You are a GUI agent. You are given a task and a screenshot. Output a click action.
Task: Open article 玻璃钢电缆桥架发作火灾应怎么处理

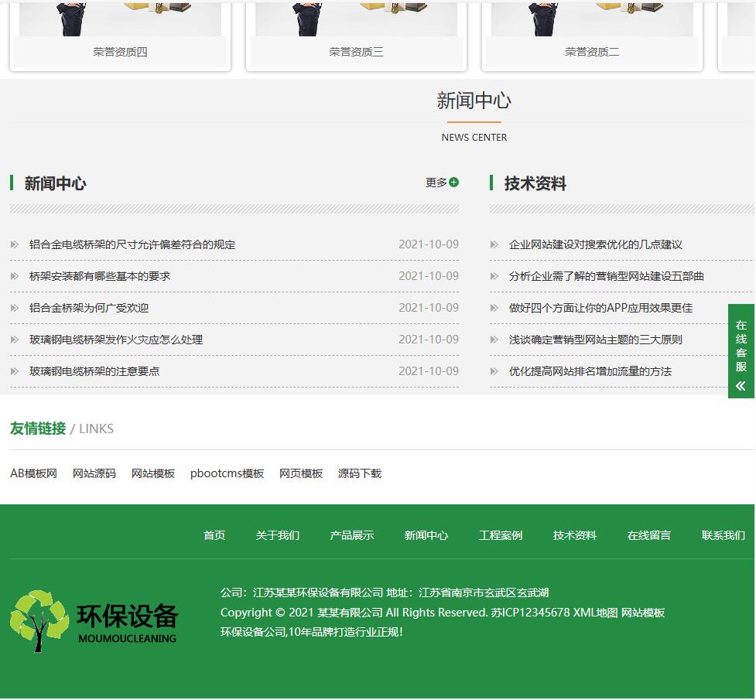(116, 340)
